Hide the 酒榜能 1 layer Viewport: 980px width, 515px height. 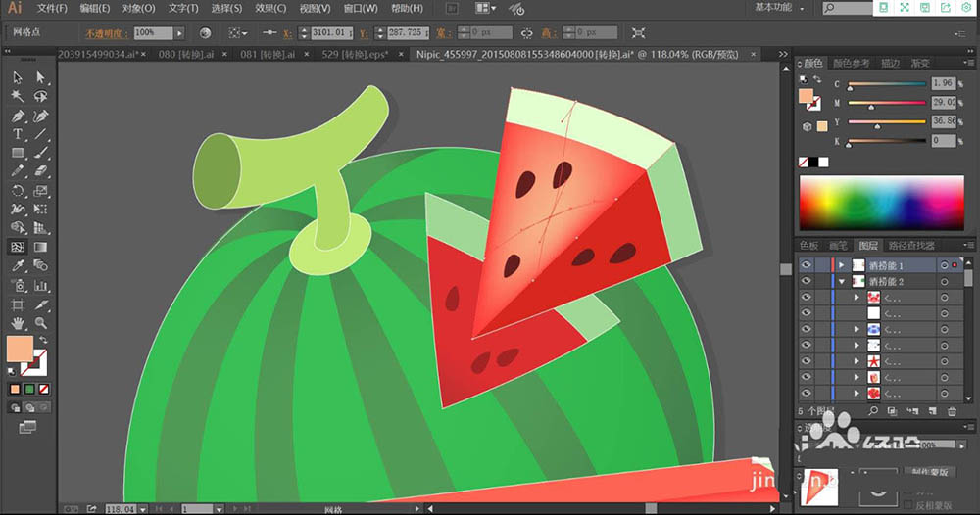tap(807, 265)
